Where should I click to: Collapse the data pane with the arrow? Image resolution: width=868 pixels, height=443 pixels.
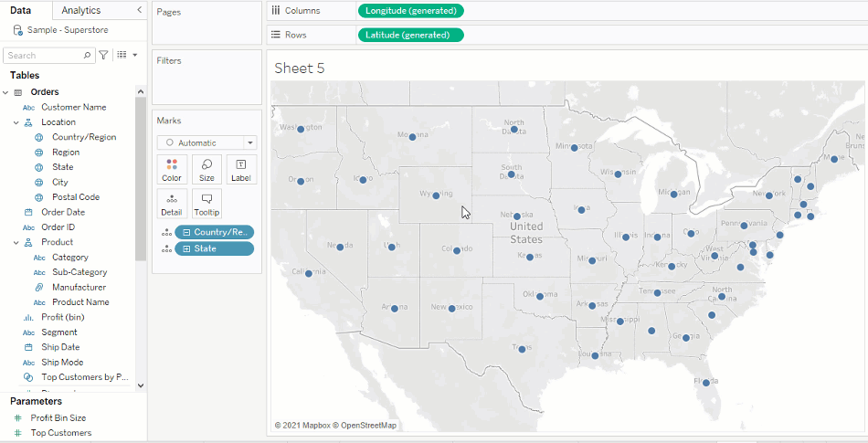[139, 10]
